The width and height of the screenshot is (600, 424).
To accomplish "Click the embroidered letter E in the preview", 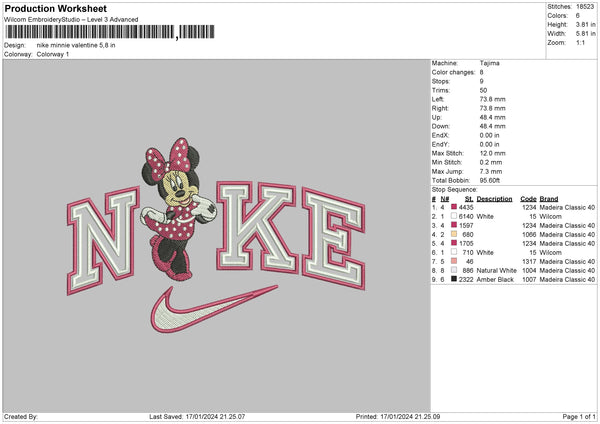I will (x=334, y=238).
